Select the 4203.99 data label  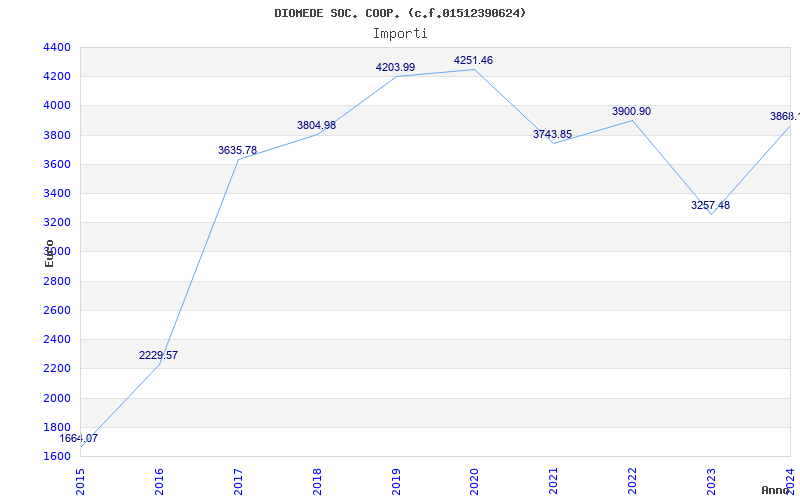[395, 67]
